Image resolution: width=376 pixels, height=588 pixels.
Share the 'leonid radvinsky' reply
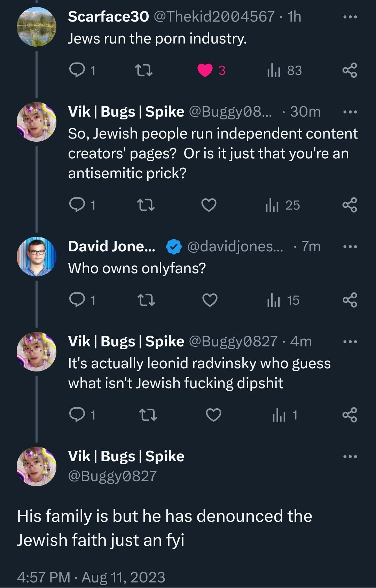[350, 415]
